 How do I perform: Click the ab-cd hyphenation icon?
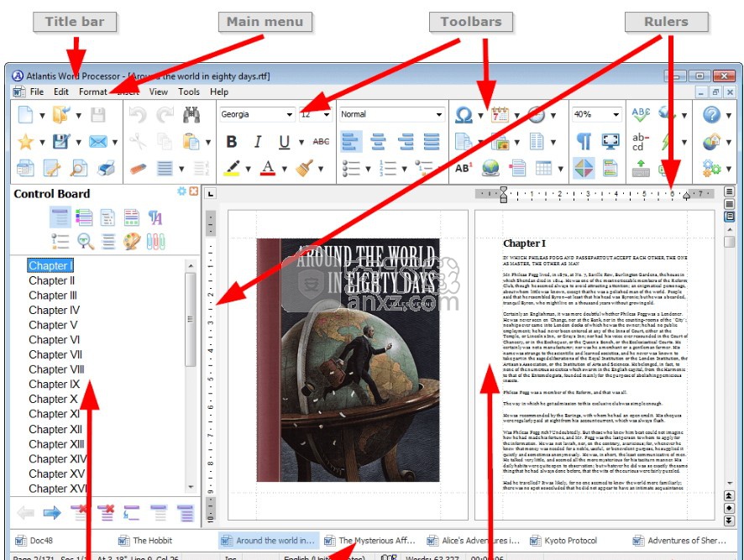641,141
